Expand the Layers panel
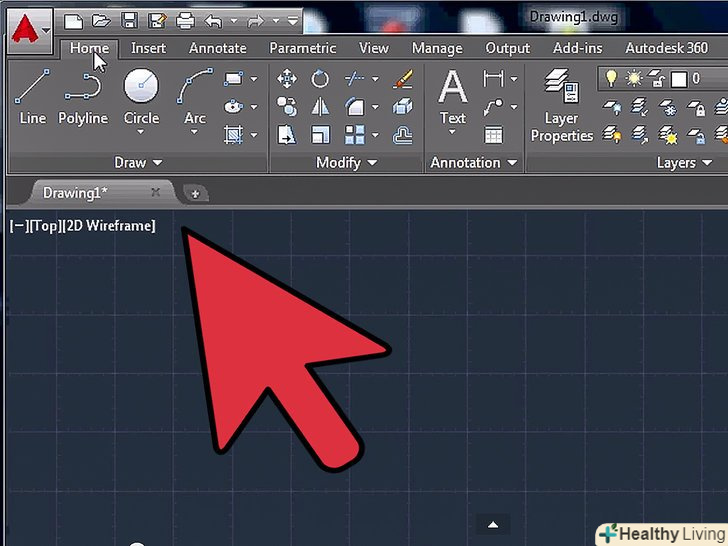The height and width of the screenshot is (546, 728). tap(684, 162)
